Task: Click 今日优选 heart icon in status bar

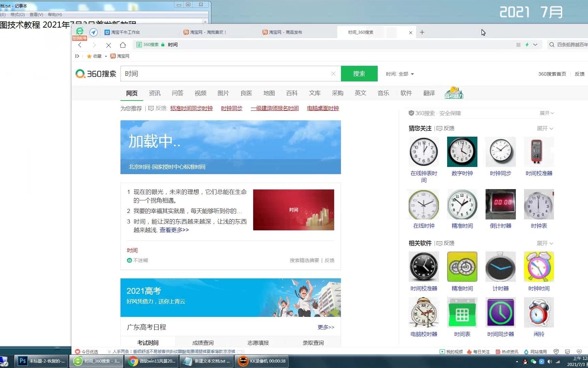Action: [x=77, y=352]
